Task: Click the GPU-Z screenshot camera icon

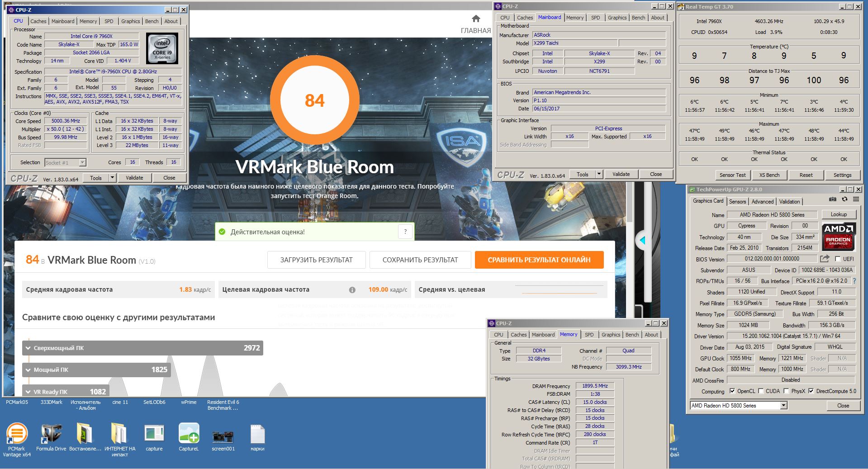Action: pyautogui.click(x=832, y=199)
